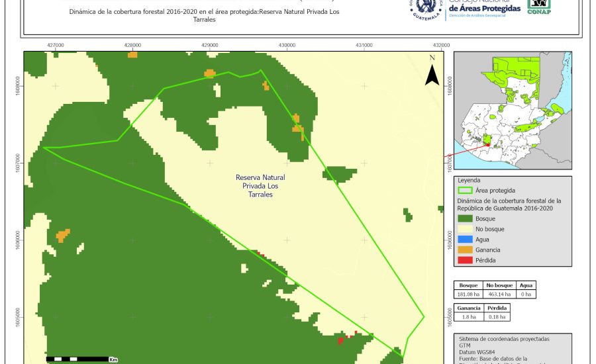Screen dimensions: 596x364
Task: Click the CONAP logo
Action: coord(539,7)
